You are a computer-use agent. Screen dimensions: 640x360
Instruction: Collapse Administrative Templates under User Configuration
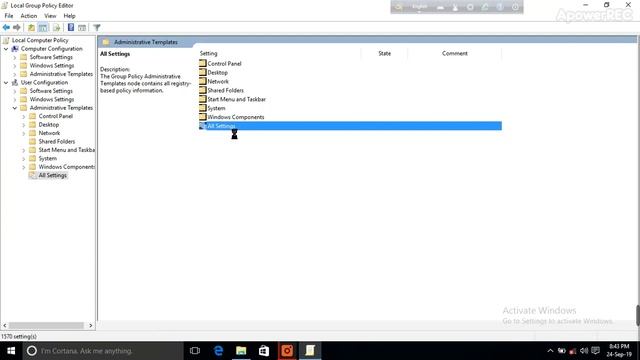click(x=15, y=108)
